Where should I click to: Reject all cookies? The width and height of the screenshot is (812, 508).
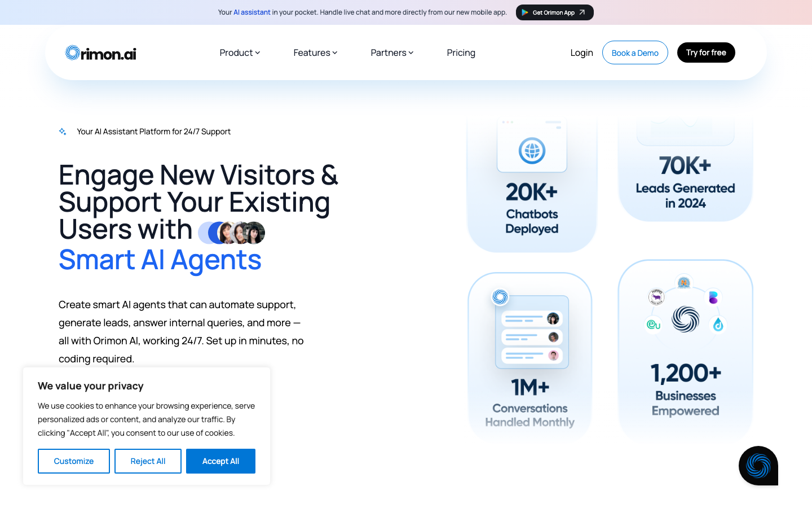coord(148,461)
